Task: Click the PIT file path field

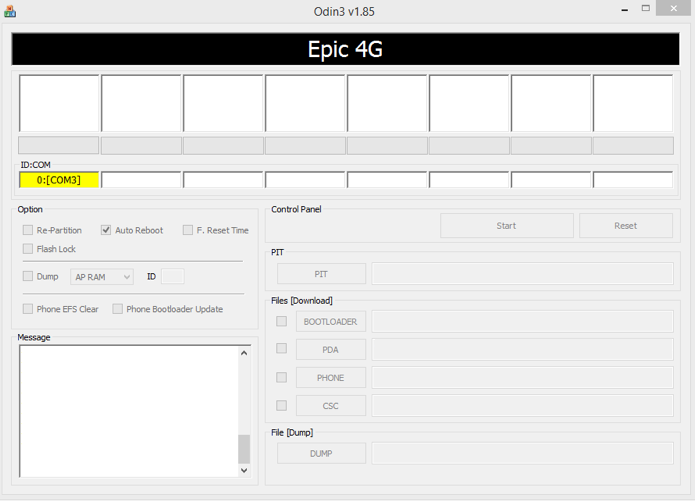Action: click(523, 274)
